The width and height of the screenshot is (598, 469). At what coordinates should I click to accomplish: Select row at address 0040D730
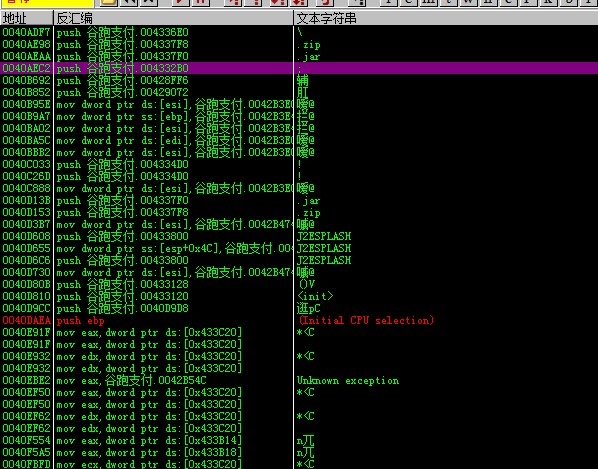299,272
